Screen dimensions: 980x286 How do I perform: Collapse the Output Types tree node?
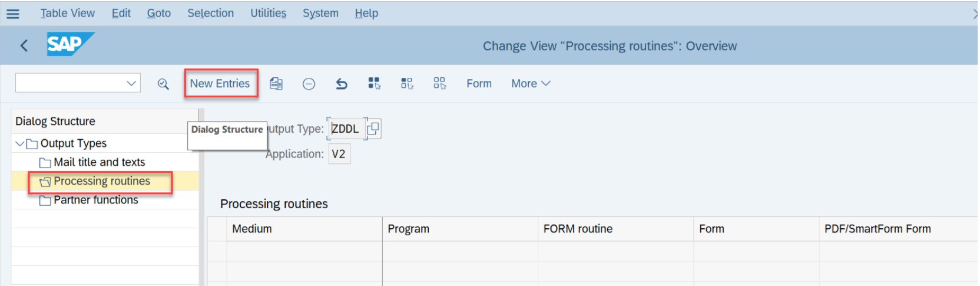pos(20,143)
